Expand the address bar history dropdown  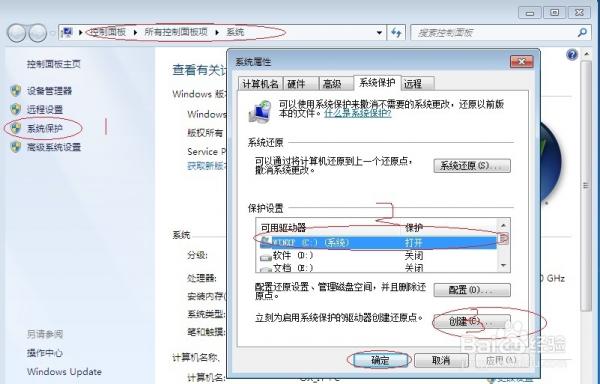[x=379, y=33]
